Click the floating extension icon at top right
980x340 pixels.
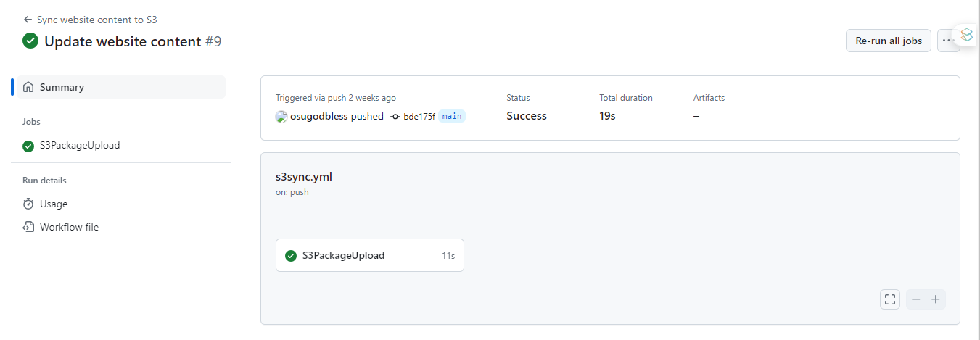966,35
